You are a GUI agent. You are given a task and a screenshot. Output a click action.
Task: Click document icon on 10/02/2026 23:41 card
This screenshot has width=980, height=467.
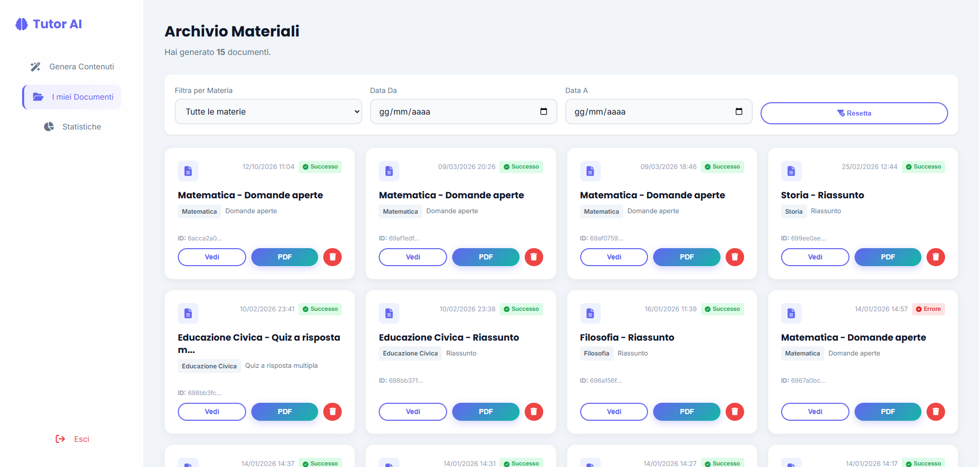coord(188,313)
